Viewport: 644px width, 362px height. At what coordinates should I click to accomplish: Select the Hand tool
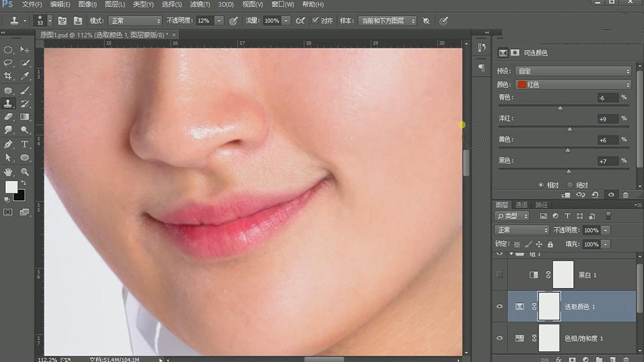click(x=8, y=172)
